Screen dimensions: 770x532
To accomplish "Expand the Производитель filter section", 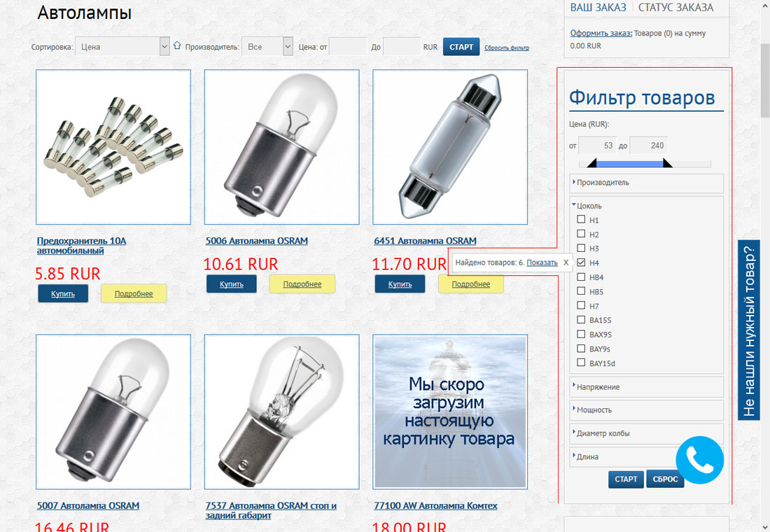I will [646, 183].
